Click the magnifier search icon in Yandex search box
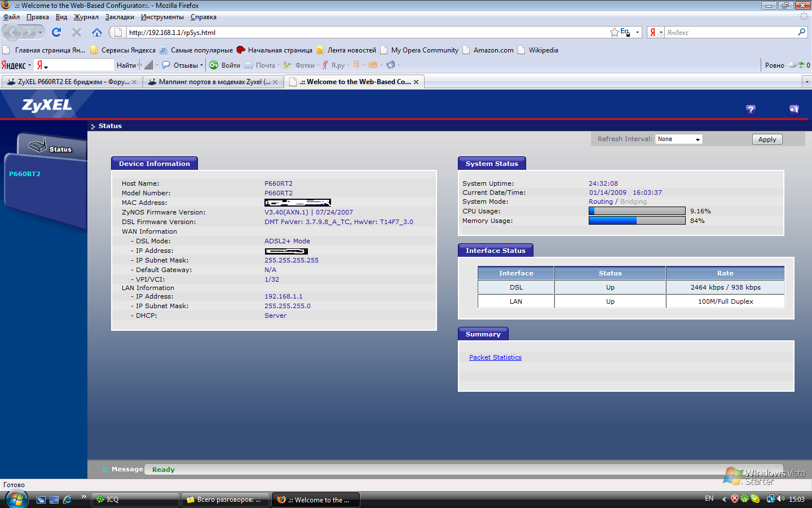Image resolution: width=812 pixels, height=508 pixels. tap(801, 32)
